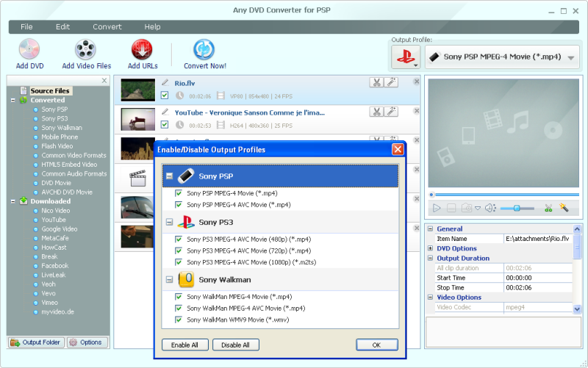Adjust the volume slider in player
This screenshot has width=588, height=368.
tap(517, 208)
